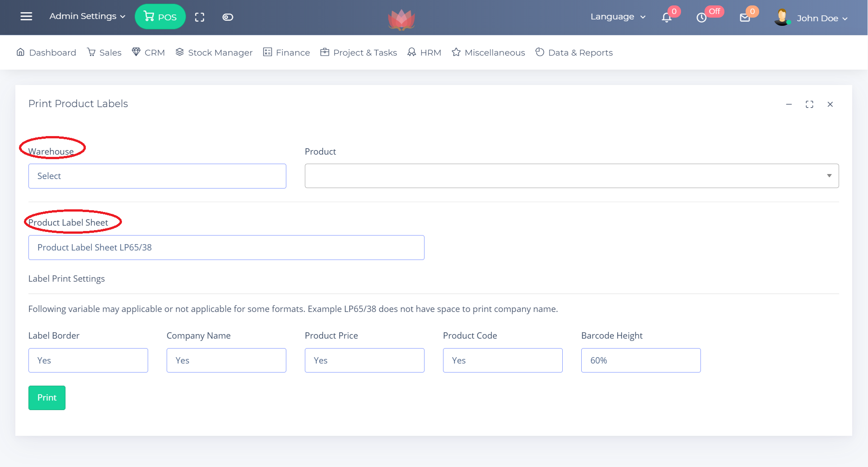Expand the Language dropdown
This screenshot has width=868, height=467.
617,17
